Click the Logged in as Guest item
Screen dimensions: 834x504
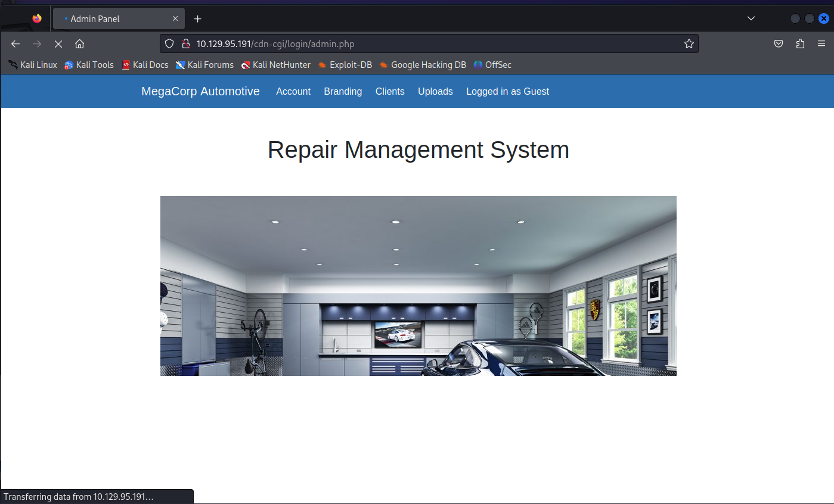tap(507, 91)
